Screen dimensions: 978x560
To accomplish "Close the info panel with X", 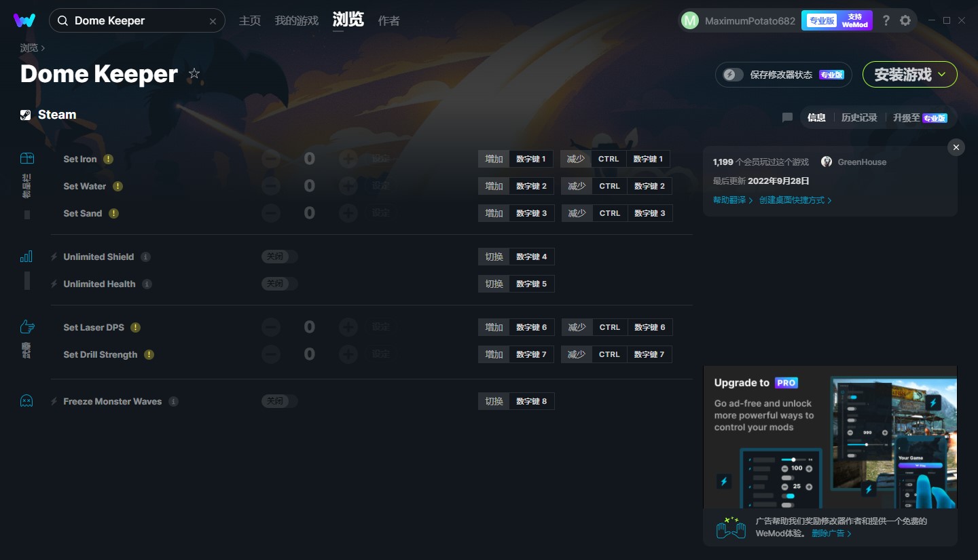I will (x=956, y=147).
